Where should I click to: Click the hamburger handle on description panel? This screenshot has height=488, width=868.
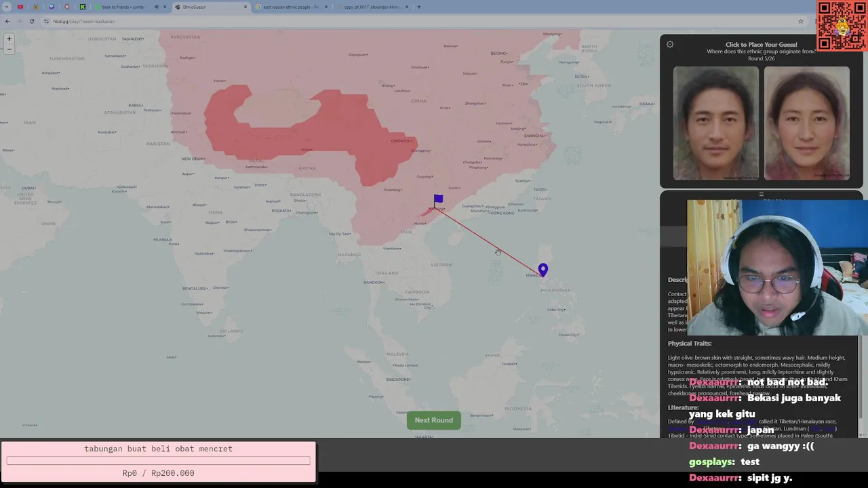tap(761, 194)
